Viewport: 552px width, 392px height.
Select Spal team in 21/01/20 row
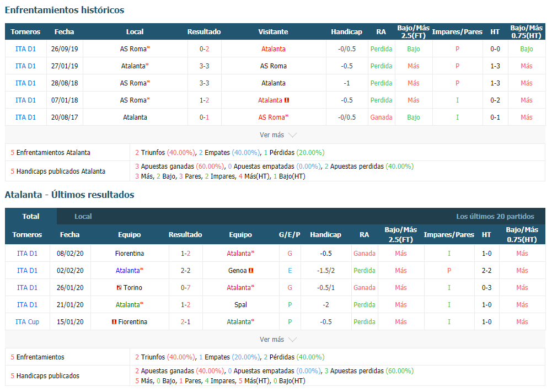pyautogui.click(x=240, y=304)
